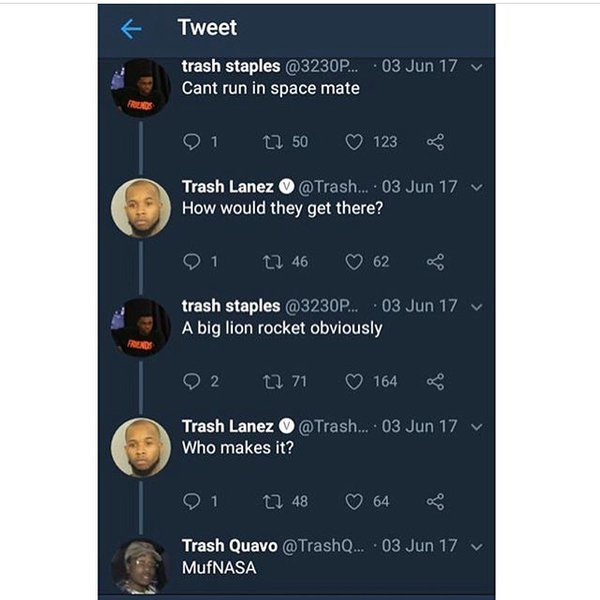Reply to the "How would they get there?" tweet
600x600 pixels.
[x=192, y=262]
